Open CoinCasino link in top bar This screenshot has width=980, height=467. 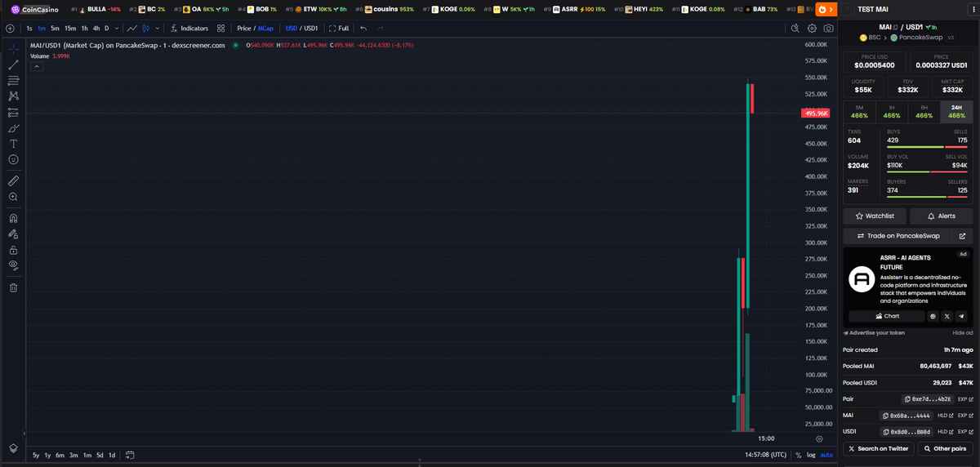[x=34, y=9]
